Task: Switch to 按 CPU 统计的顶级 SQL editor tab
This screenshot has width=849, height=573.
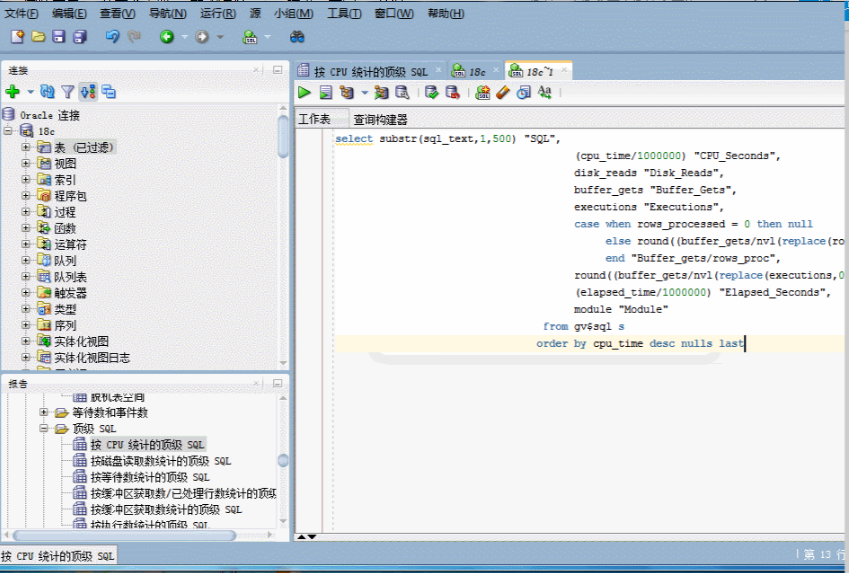Action: click(370, 71)
